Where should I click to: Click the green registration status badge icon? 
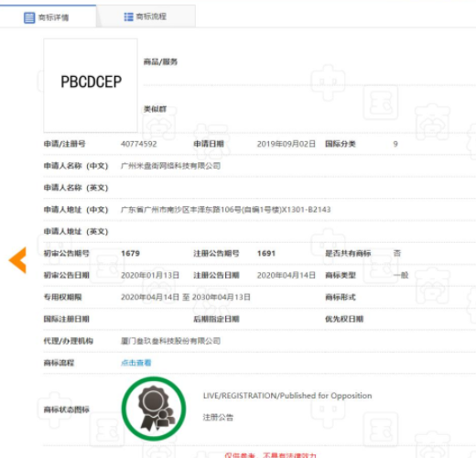coord(154,409)
